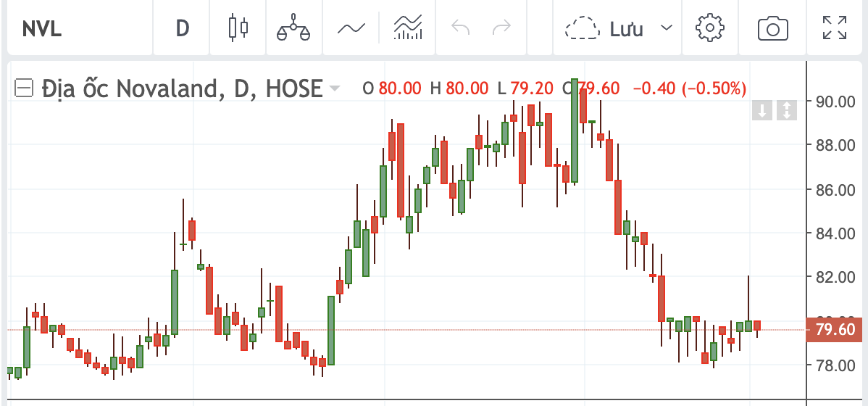
Task: Click the 79.60 current price label
Action: pyautogui.click(x=835, y=330)
